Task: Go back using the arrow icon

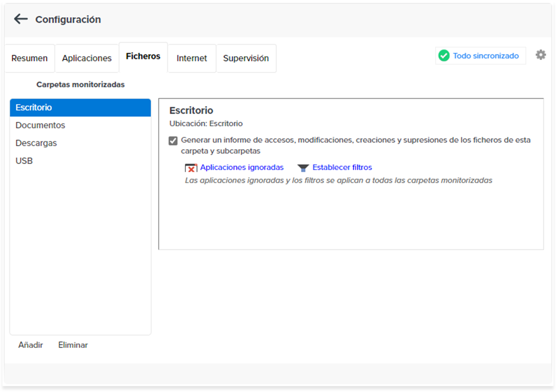Action: click(21, 19)
